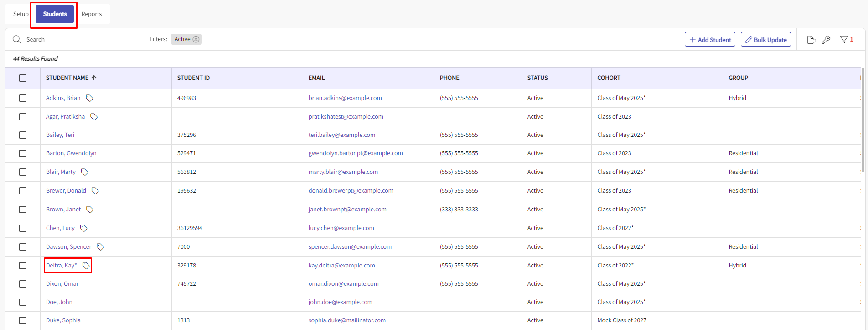This screenshot has height=330, width=868.
Task: Click the export icon in the toolbar
Action: 811,40
